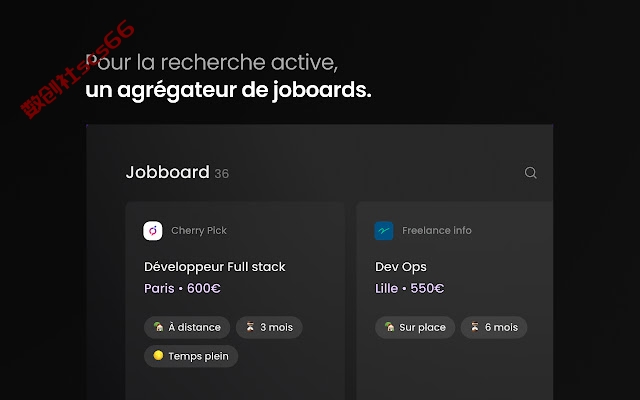Select the Sur place tag
This screenshot has width=640, height=400.
415,327
